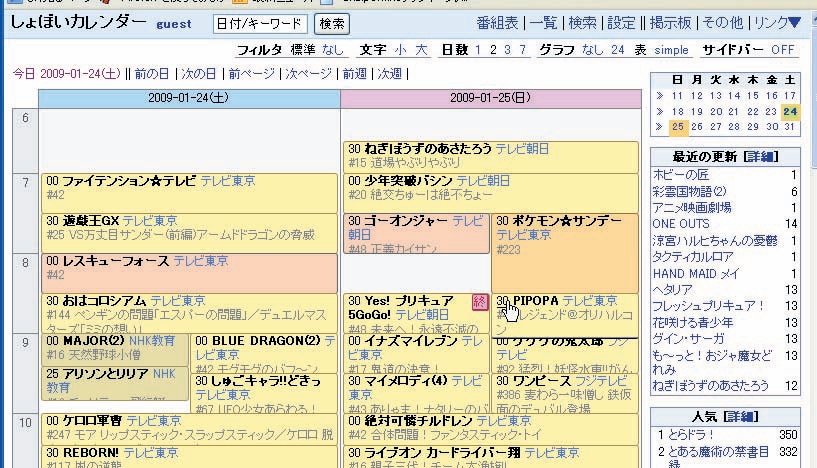Go to 次ページ
This screenshot has width=817, height=468.
pos(308,73)
